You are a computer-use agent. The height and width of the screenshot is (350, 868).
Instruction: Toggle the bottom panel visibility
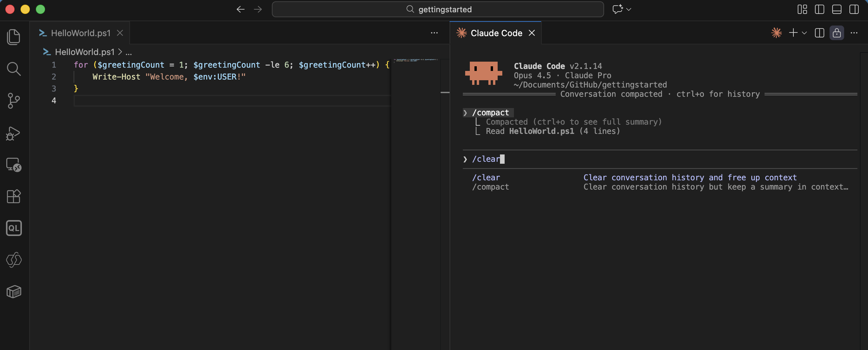(x=837, y=9)
